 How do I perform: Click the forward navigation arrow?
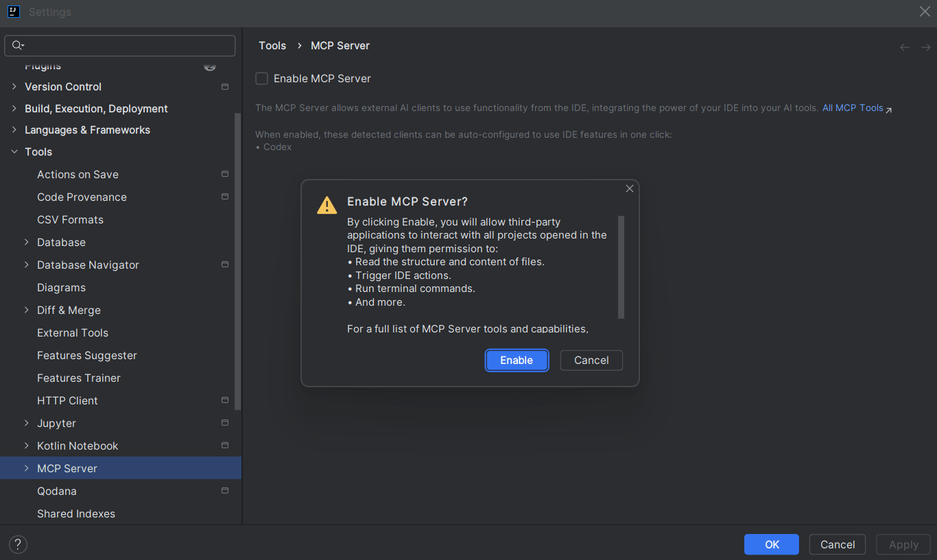[925, 47]
